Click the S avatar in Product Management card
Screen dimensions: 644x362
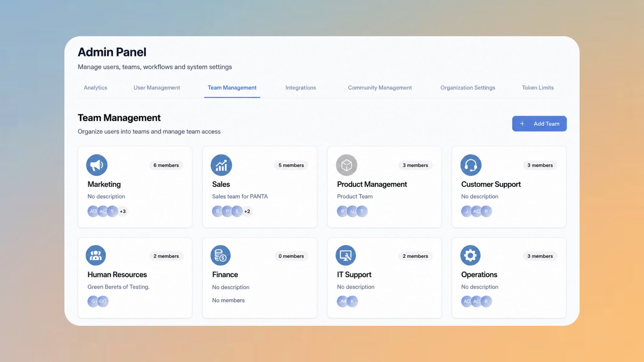362,211
